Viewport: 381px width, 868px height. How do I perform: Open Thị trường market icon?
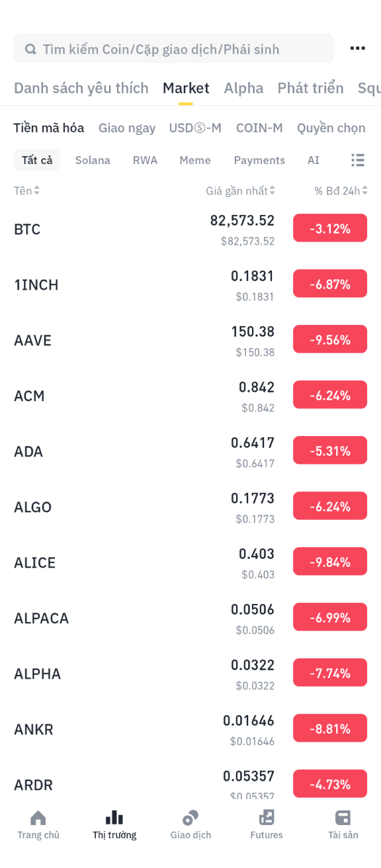click(114, 818)
